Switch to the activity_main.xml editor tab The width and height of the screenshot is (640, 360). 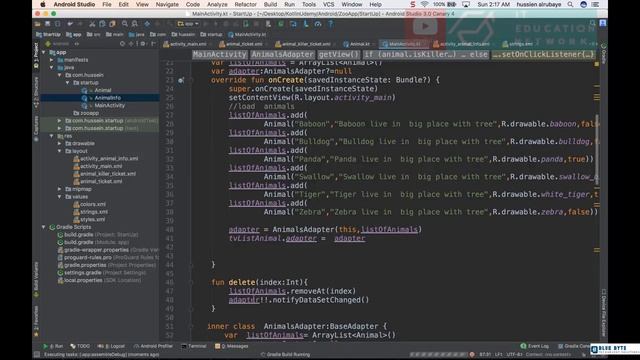tap(188, 44)
